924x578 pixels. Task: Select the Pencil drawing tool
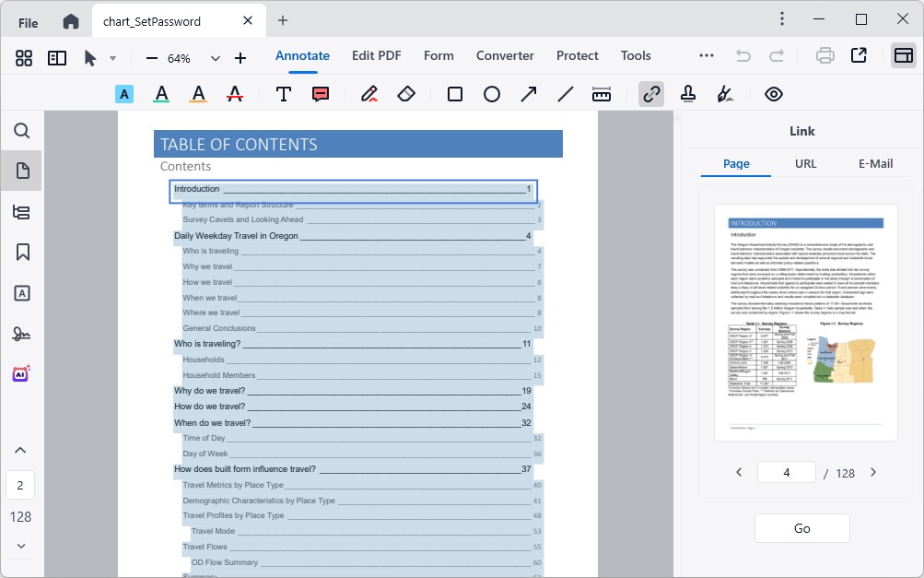tap(369, 93)
